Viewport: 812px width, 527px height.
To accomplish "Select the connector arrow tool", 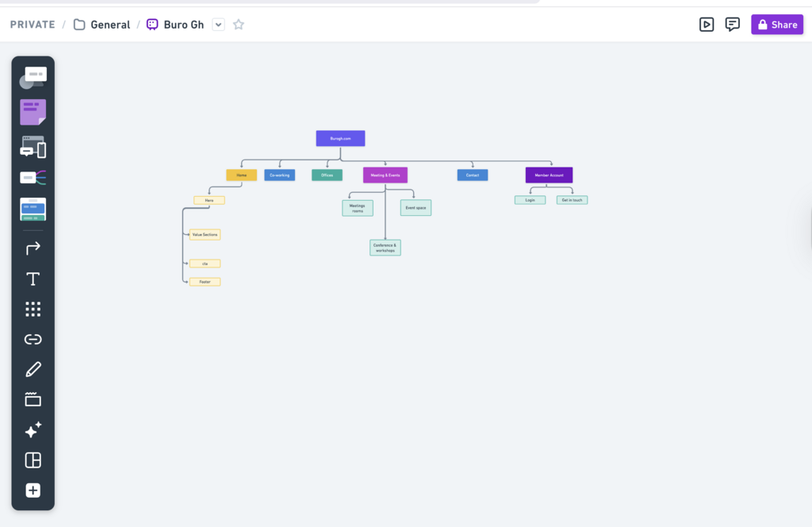I will (x=33, y=248).
